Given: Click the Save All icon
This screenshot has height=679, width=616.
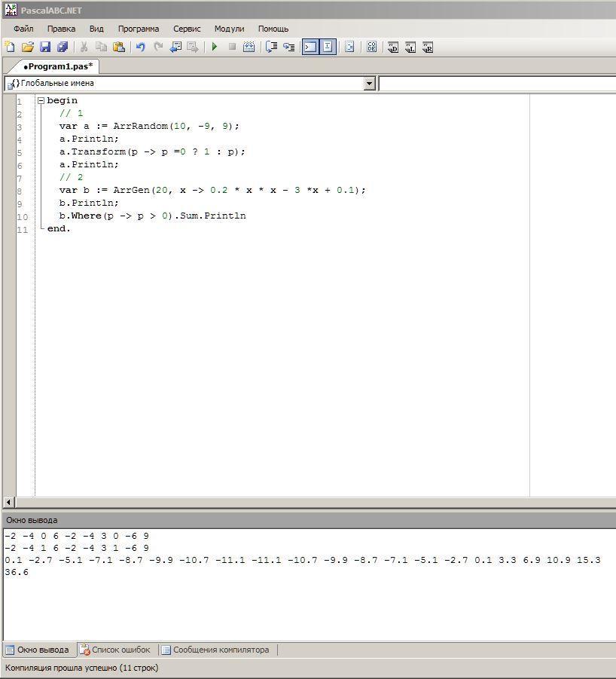Looking at the screenshot, I should point(63,47).
